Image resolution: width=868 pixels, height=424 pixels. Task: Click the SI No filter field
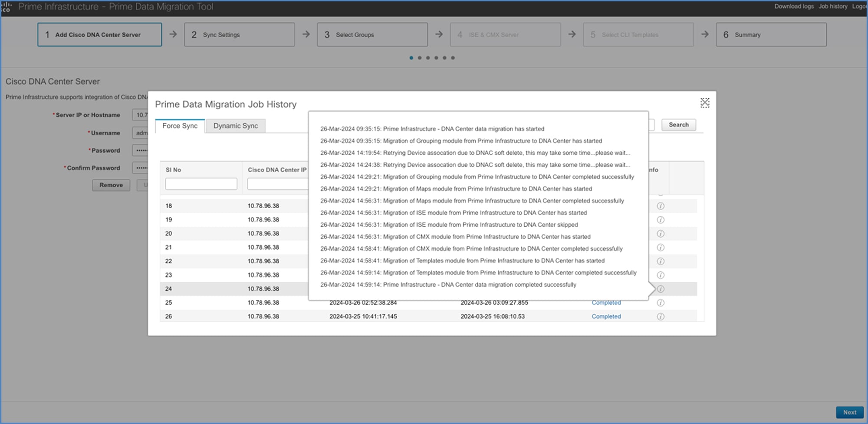pyautogui.click(x=201, y=184)
